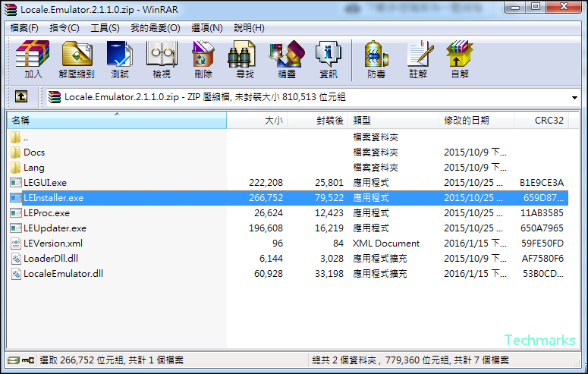The width and height of the screenshot is (588, 374).
Task: Sort by CRC32 column header
Action: 542,120
